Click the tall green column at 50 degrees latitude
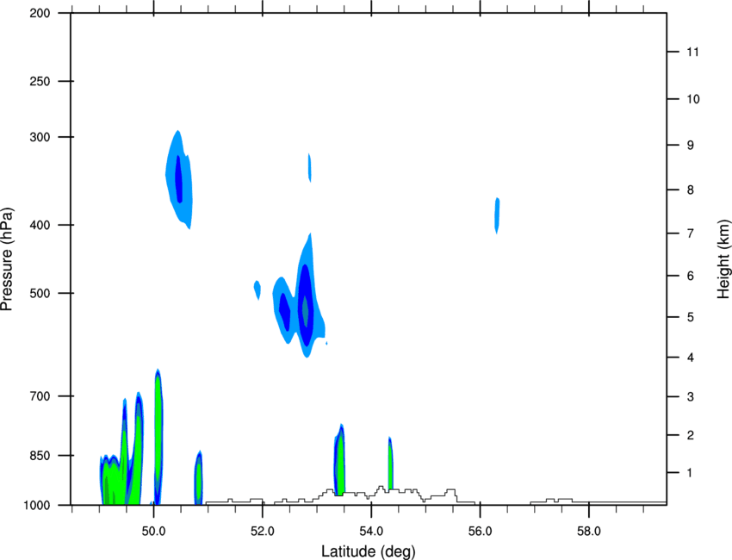This screenshot has height=560, width=732. click(x=158, y=437)
